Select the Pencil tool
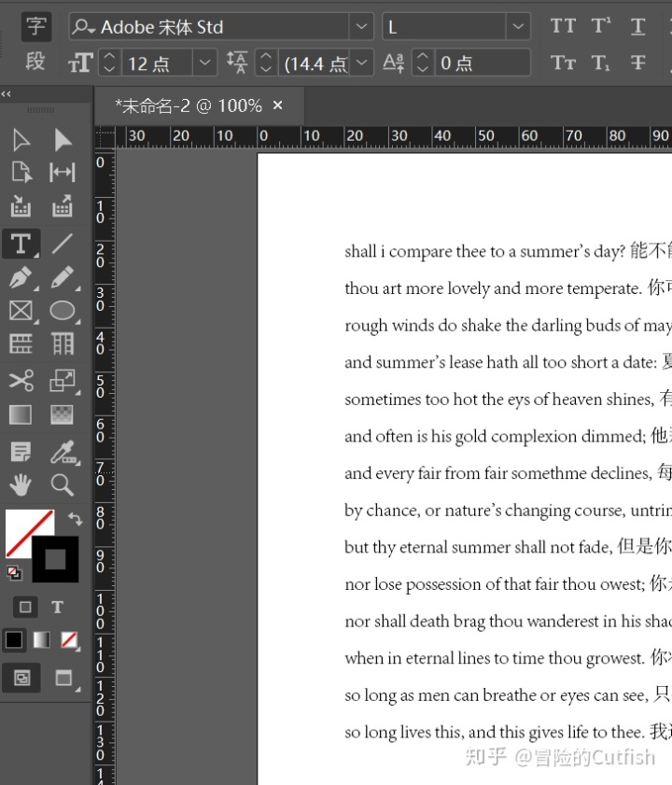 (63, 277)
